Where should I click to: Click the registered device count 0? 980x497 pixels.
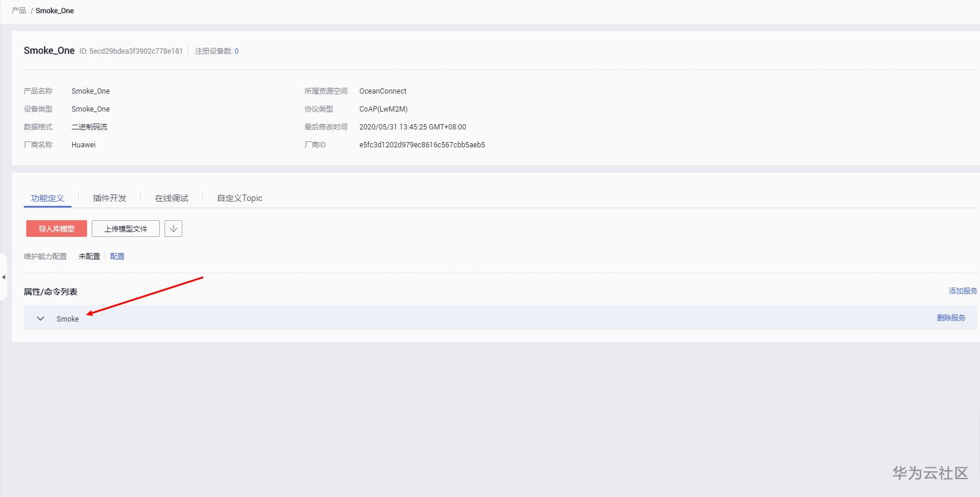point(237,51)
